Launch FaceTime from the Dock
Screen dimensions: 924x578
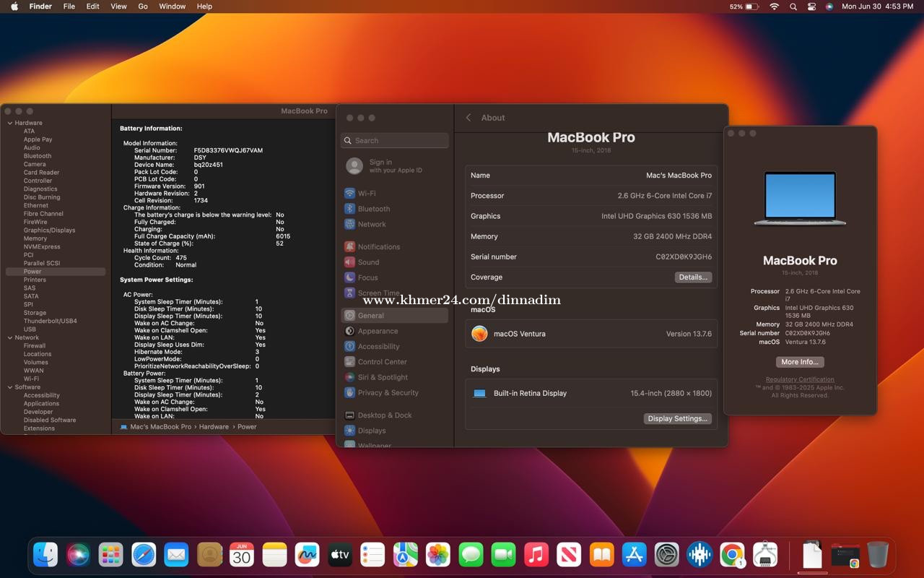504,555
